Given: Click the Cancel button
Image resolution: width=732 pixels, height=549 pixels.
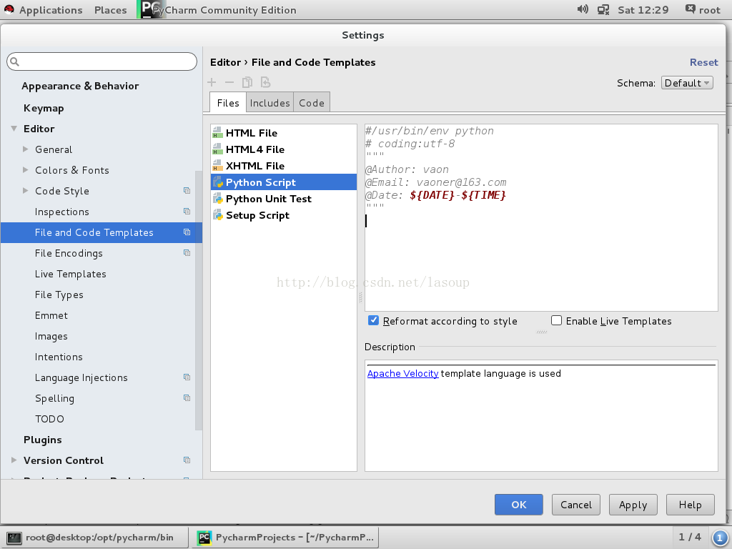Looking at the screenshot, I should [576, 505].
